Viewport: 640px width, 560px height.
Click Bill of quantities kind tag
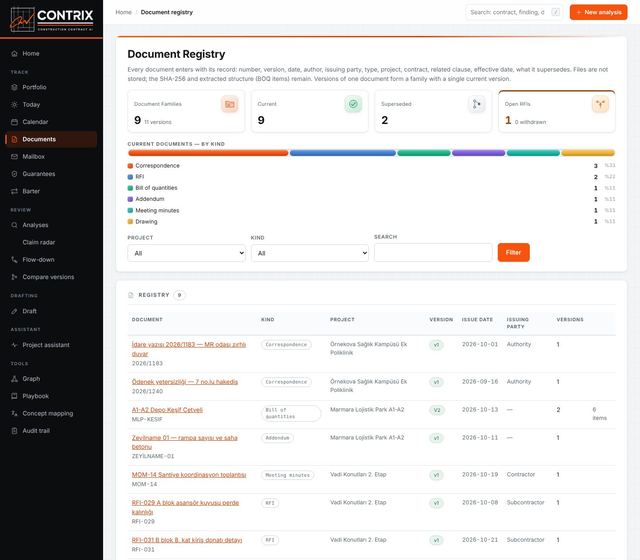[291, 413]
